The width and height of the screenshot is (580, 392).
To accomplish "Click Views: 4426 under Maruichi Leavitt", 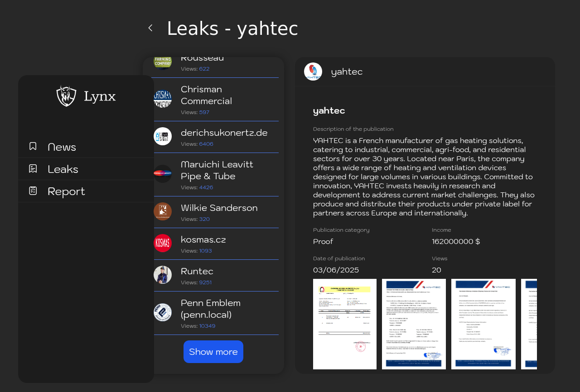I will [x=197, y=187].
